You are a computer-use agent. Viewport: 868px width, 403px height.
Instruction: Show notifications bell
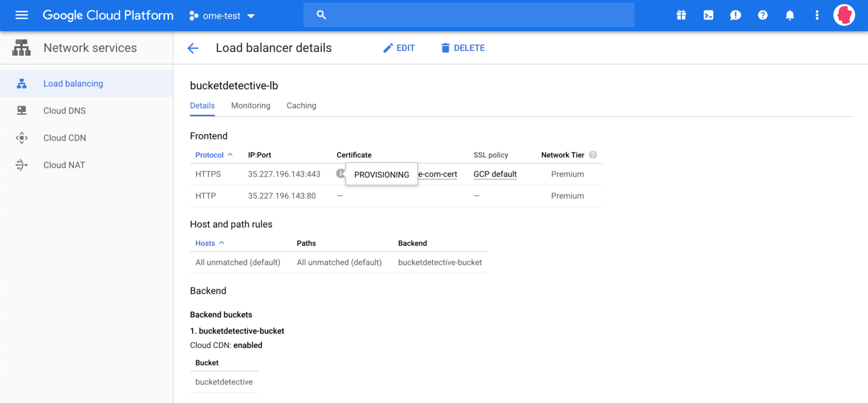point(790,15)
